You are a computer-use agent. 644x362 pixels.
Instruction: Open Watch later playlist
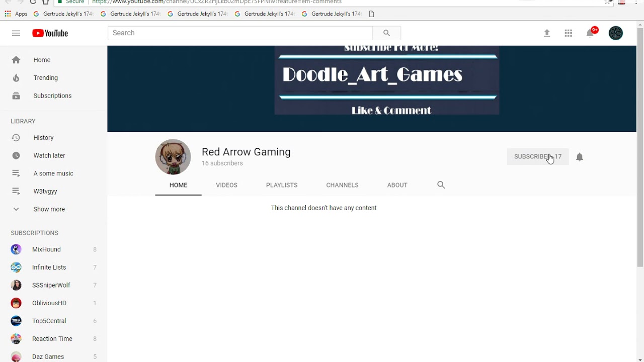tap(53, 155)
